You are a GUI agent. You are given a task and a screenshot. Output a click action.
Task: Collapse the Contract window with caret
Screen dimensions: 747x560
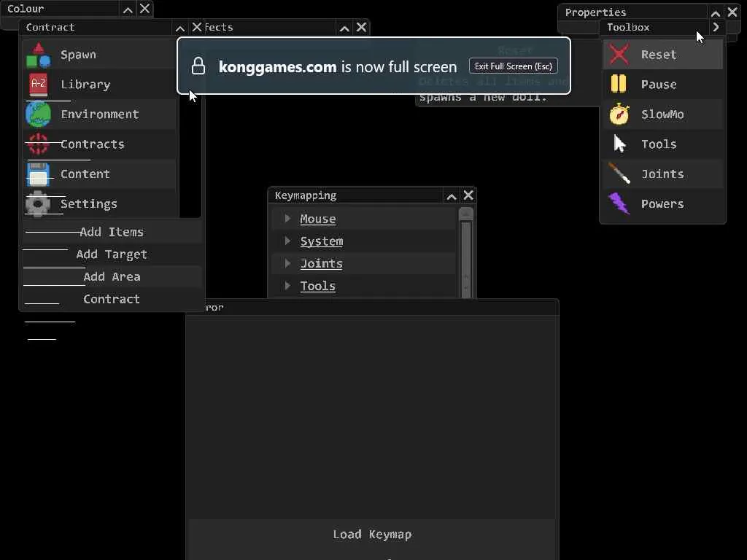tap(180, 28)
